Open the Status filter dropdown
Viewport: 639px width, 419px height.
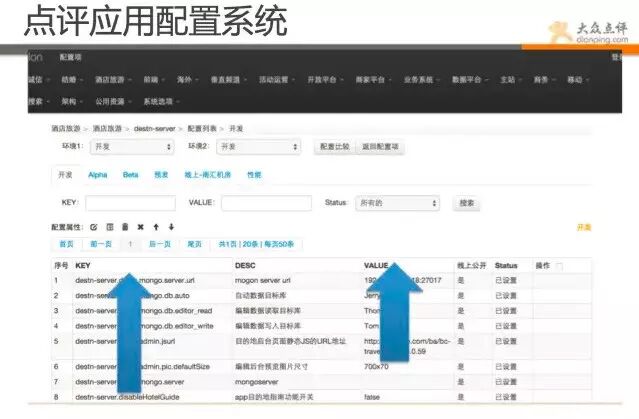tap(397, 203)
